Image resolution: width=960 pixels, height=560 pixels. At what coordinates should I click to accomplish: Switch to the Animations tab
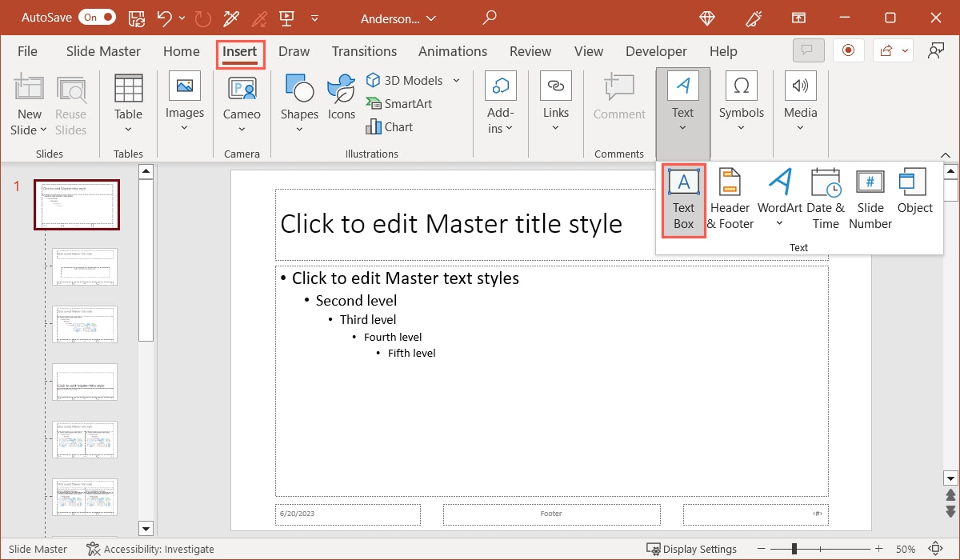pos(452,50)
